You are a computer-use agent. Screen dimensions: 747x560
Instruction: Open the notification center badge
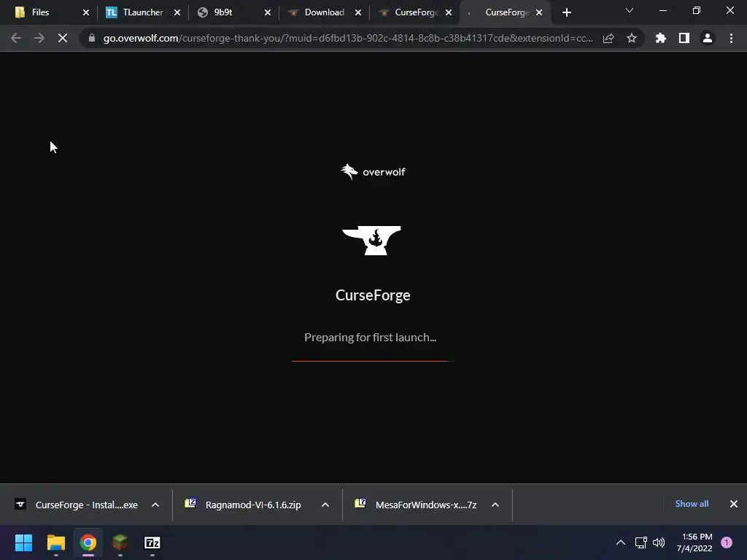(727, 542)
